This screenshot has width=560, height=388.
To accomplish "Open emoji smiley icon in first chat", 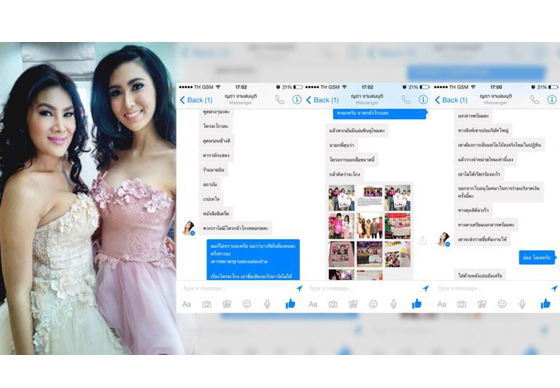I will tap(247, 304).
